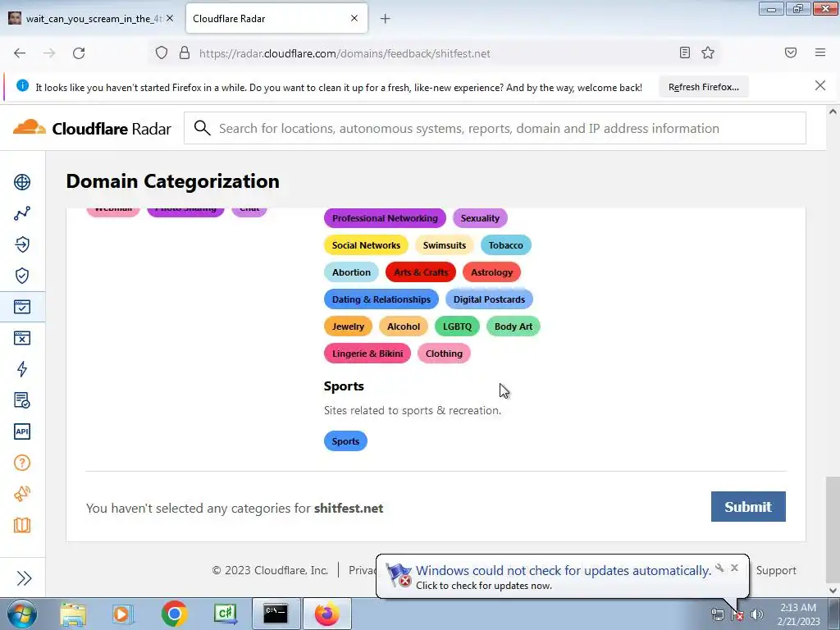This screenshot has height=630, width=840.
Task: Submit the domain categorization feedback
Action: (x=748, y=507)
